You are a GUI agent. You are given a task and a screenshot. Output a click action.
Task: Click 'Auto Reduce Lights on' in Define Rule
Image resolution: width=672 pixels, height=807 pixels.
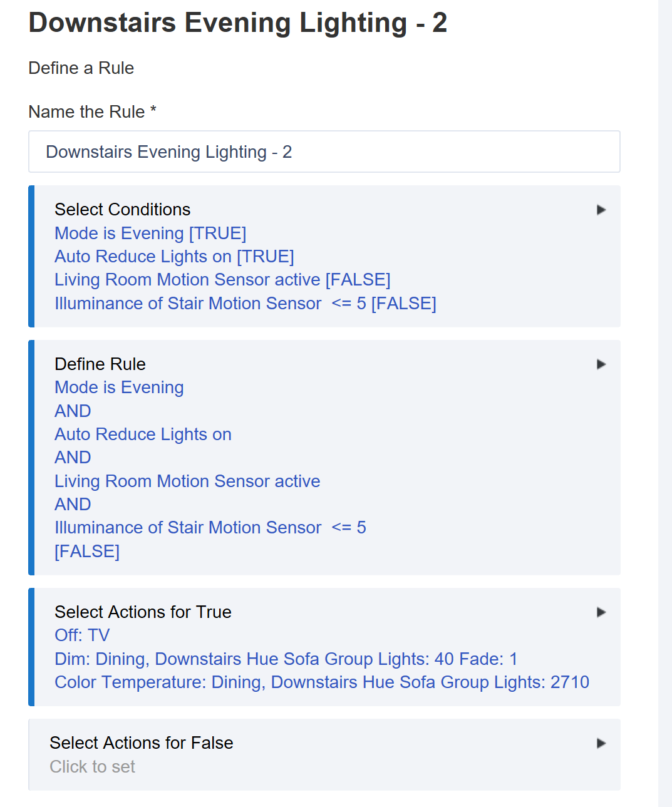(x=143, y=434)
